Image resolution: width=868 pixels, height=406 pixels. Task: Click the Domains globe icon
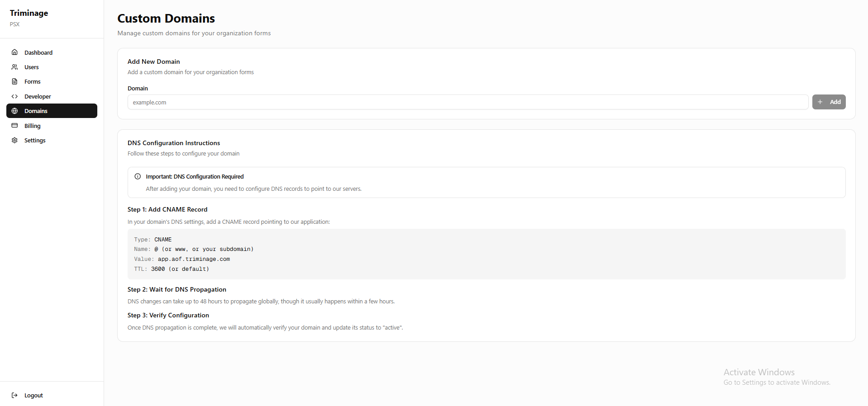[x=15, y=111]
